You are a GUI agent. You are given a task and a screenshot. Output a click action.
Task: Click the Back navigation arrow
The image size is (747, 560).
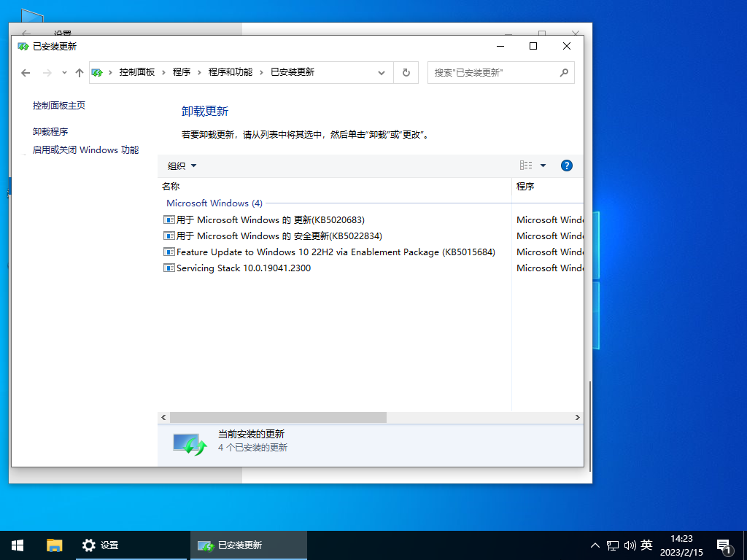[x=26, y=73]
